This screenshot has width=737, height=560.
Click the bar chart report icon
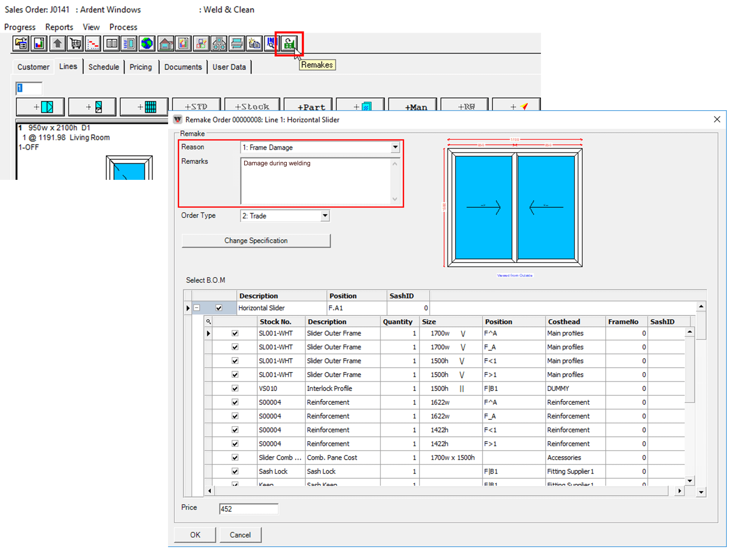(x=39, y=44)
